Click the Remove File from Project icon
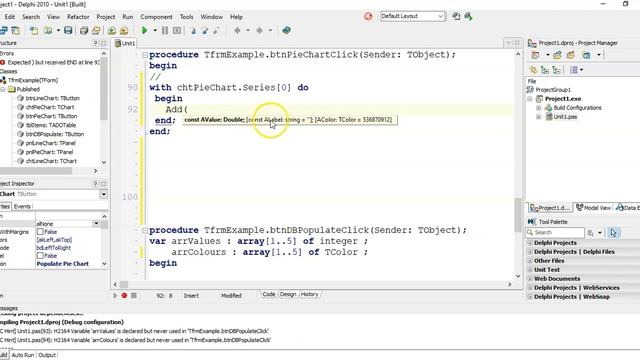 tap(124, 30)
